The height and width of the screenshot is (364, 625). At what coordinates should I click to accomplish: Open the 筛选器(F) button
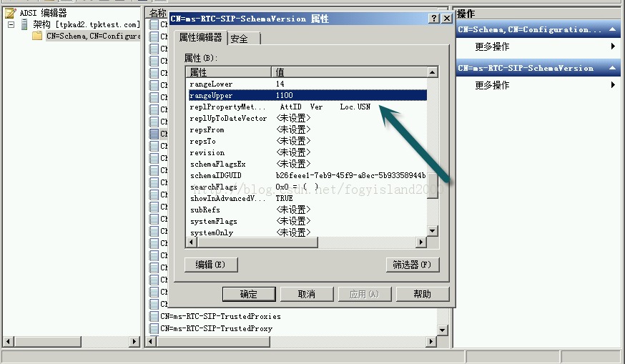tap(412, 265)
